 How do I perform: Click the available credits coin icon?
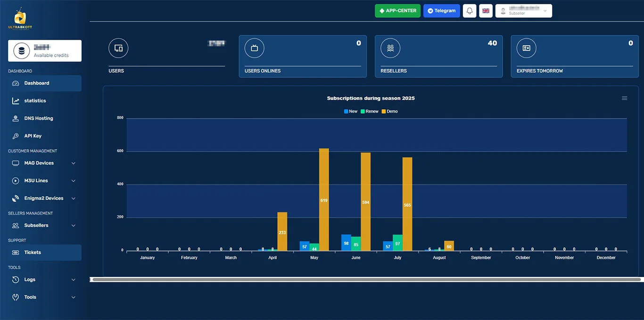(22, 51)
